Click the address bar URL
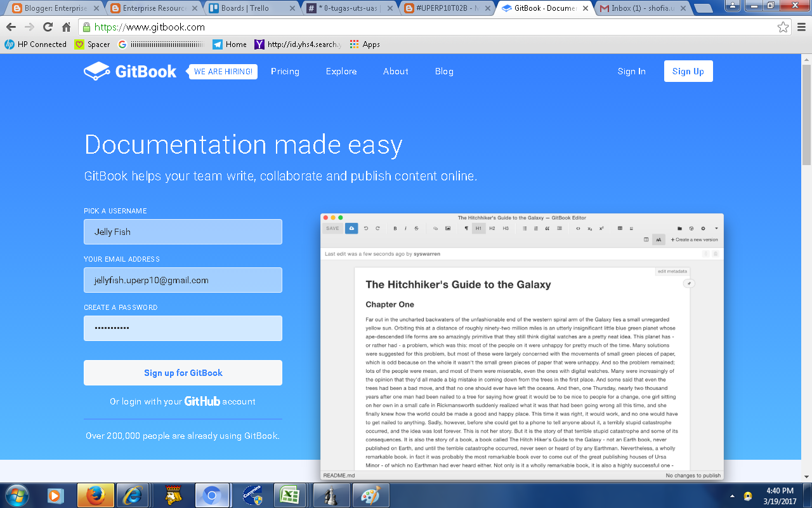This screenshot has width=812, height=508. tap(150, 27)
